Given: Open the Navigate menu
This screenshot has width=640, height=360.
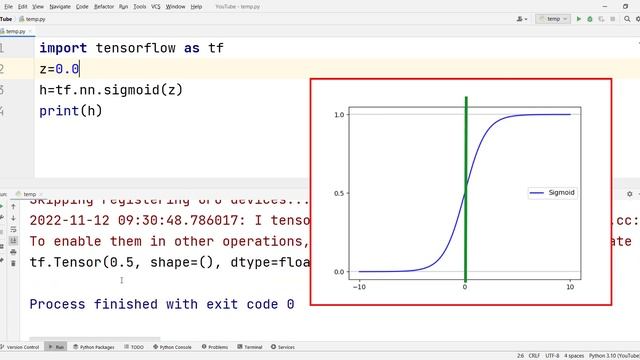Looking at the screenshot, I should click(60, 7).
